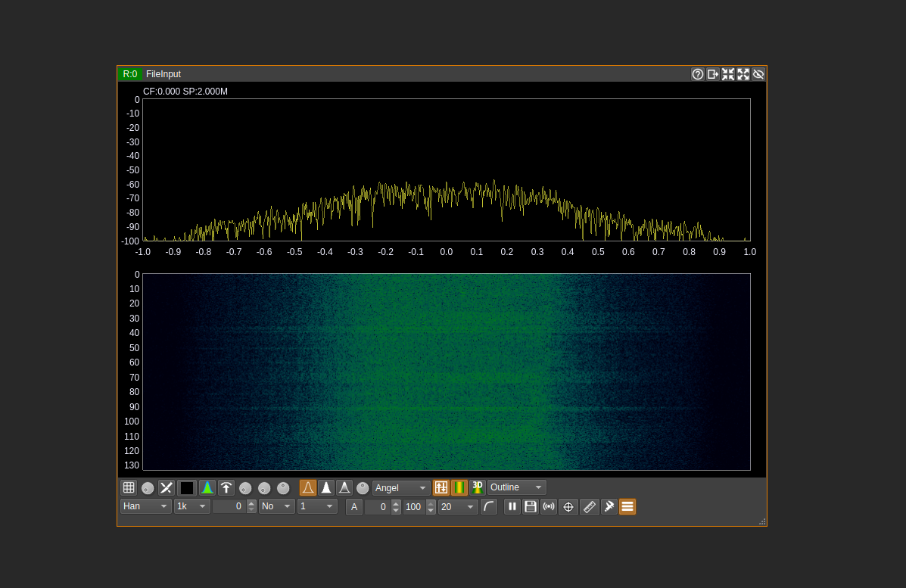Click the FileInput window title
906x588 pixels.
(163, 74)
